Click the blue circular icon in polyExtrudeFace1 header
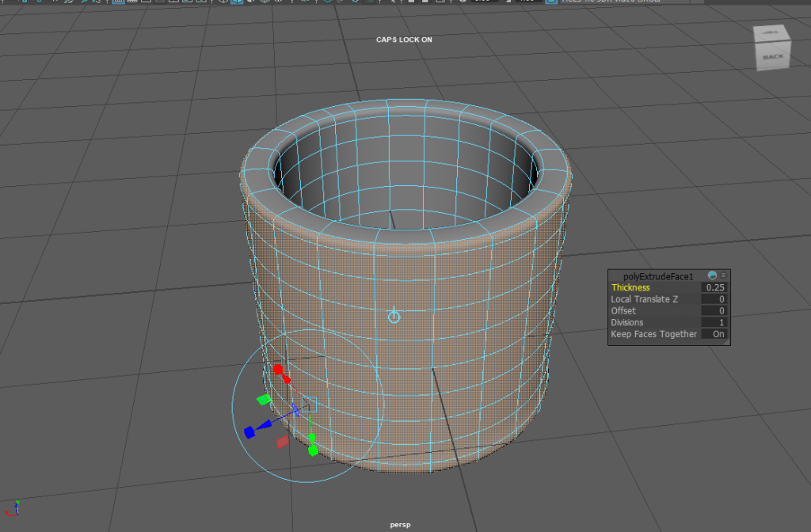Viewport: 811px width, 532px height. [x=712, y=275]
